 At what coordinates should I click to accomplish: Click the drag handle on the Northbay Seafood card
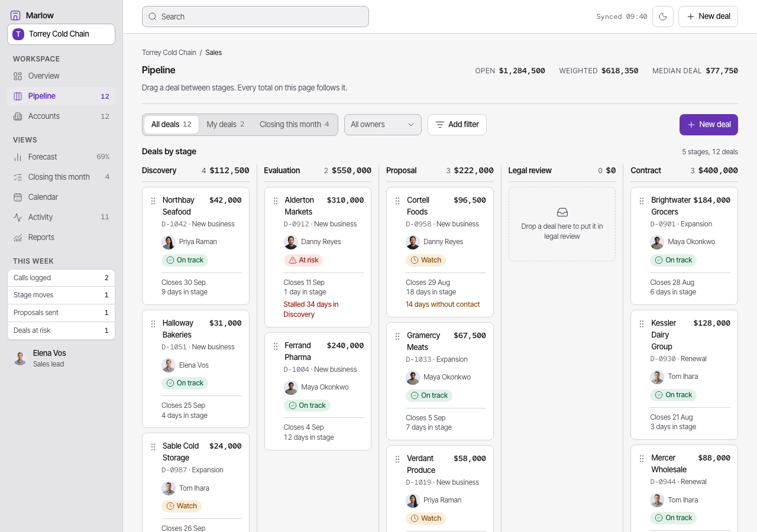point(153,201)
